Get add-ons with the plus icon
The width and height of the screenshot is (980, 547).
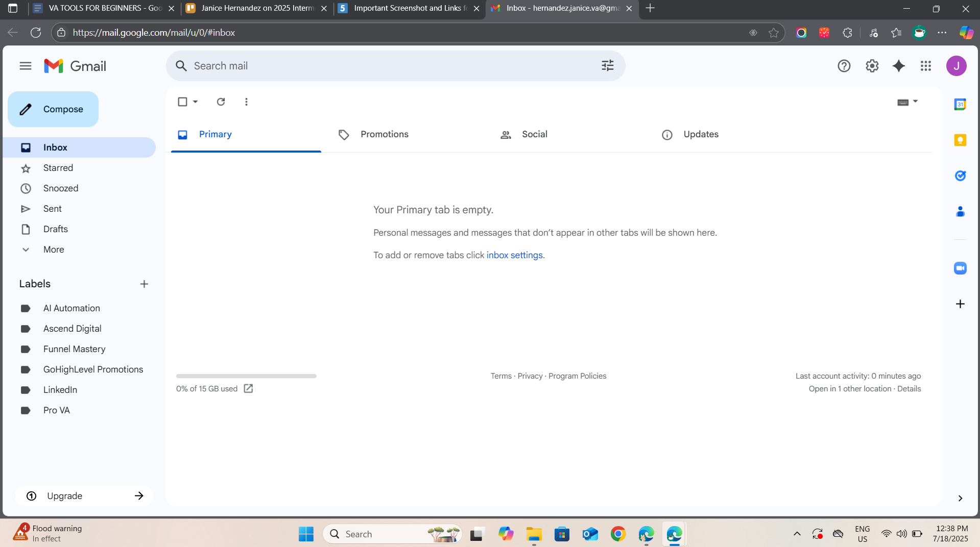pos(960,304)
